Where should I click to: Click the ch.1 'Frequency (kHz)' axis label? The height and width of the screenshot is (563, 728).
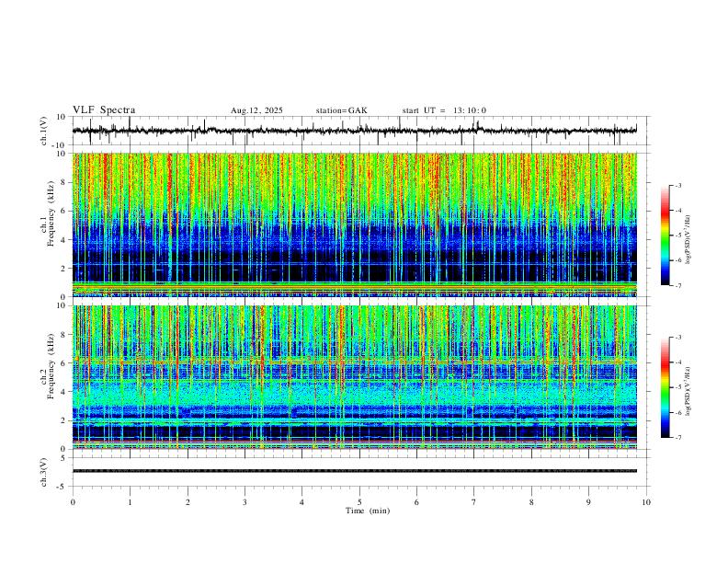(51, 213)
